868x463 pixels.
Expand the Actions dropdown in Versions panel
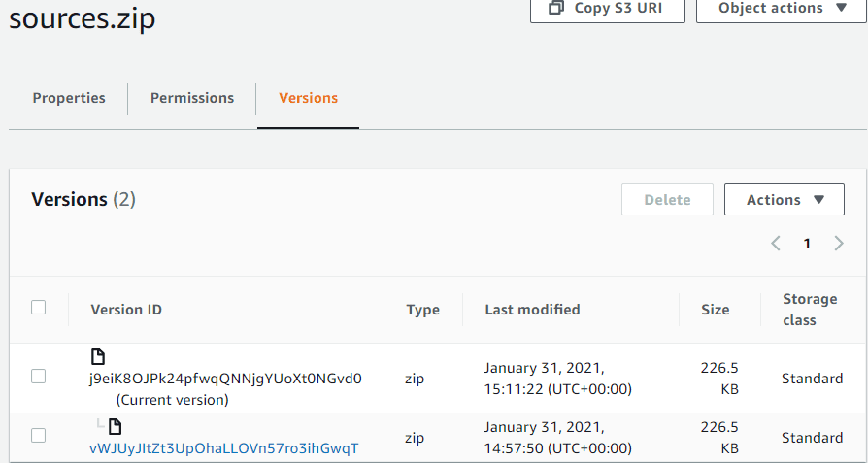click(786, 200)
